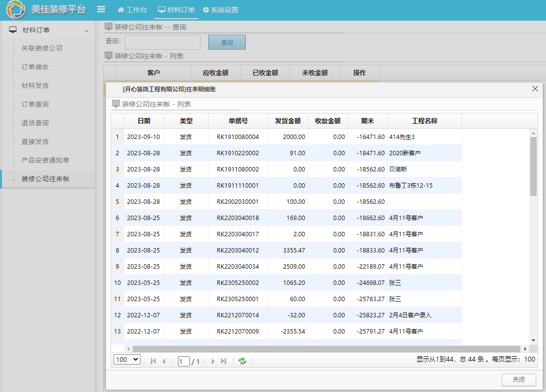Image resolution: width=546 pixels, height=392 pixels.
Task: Open 产品安装通知单 from sidebar
Action: point(45,160)
